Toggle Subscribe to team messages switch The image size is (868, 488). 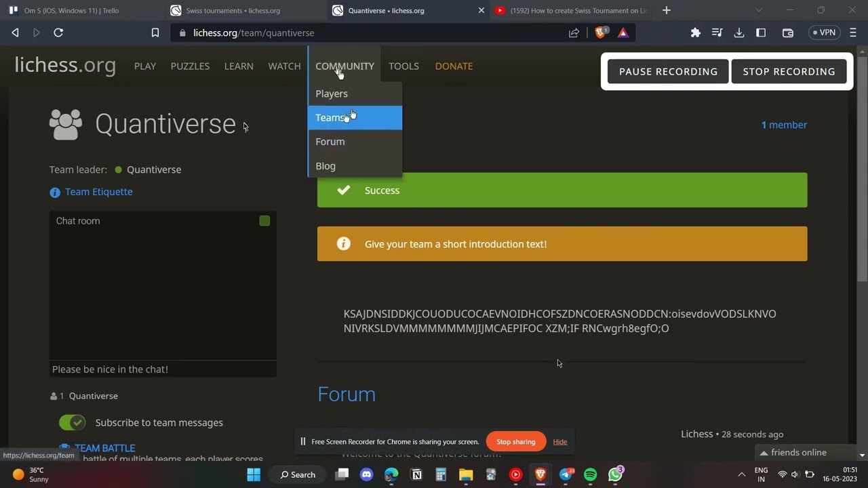pyautogui.click(x=73, y=422)
